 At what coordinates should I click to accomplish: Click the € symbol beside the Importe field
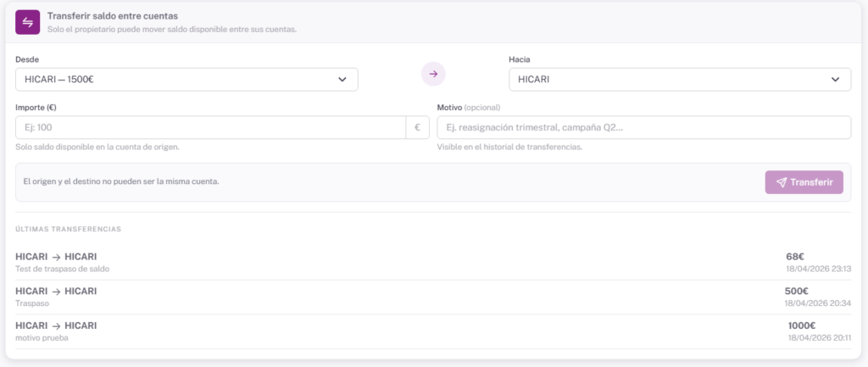[x=417, y=127]
